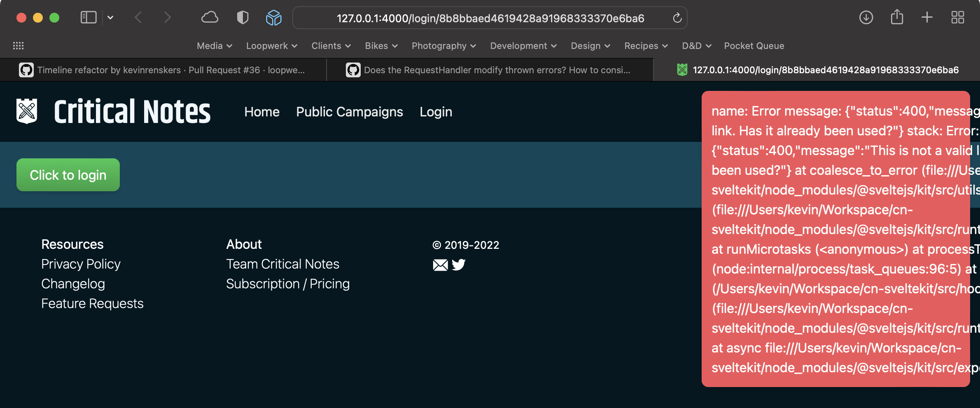Expand the Design bookmarks folder
Screen dimensions: 980x408
(x=590, y=46)
